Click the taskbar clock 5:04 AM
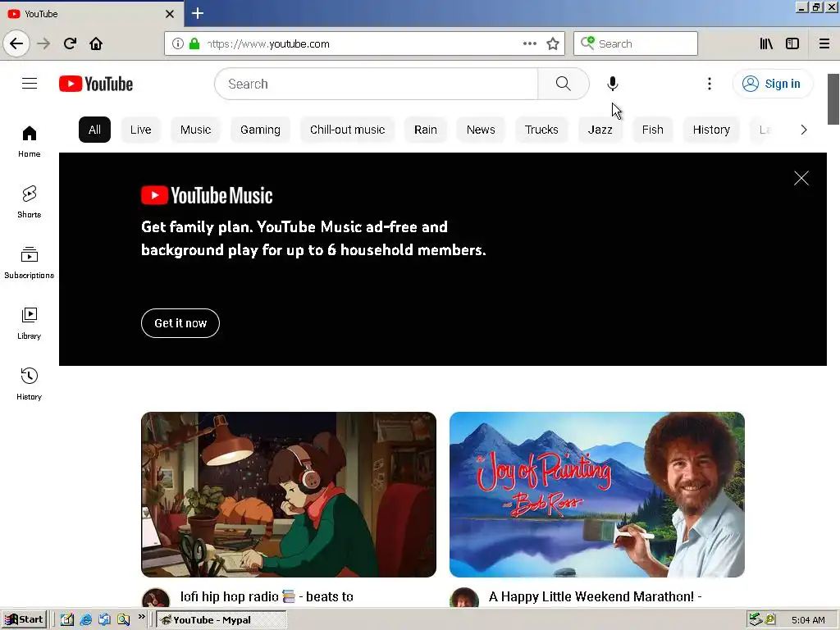 pos(808,620)
